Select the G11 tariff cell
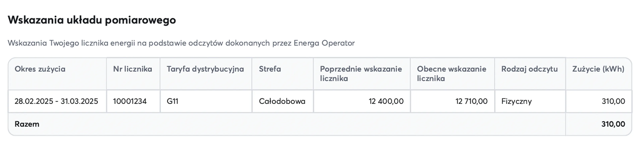This screenshot has height=148, width=644. [173, 101]
